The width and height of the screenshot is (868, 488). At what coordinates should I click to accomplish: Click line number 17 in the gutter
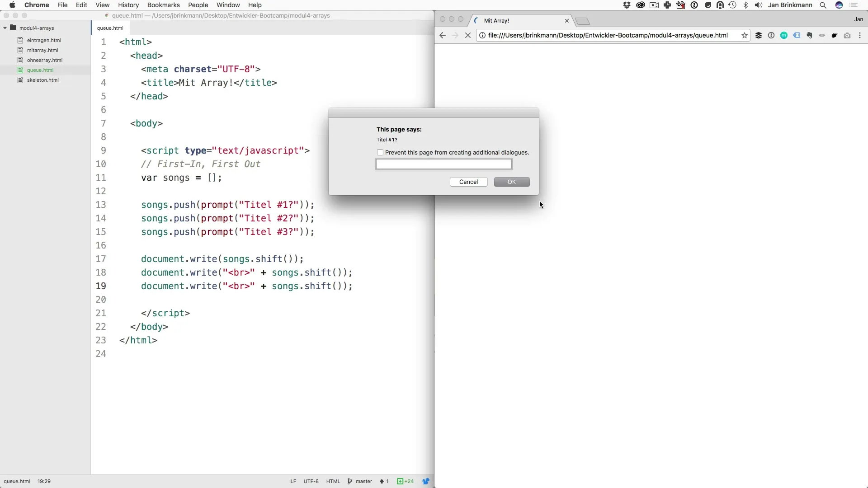(x=100, y=259)
